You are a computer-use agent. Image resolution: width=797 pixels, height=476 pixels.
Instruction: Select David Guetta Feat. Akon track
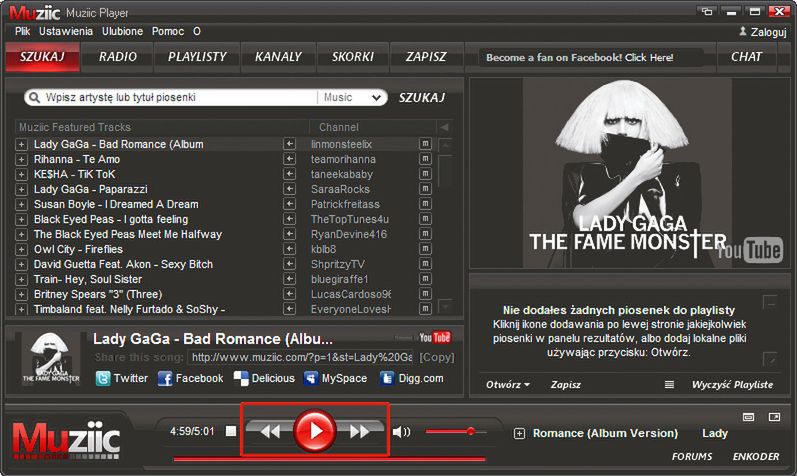point(123,264)
